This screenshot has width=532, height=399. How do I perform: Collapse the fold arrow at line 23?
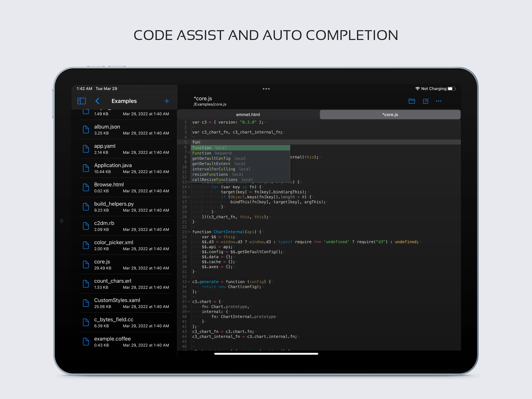(189, 232)
